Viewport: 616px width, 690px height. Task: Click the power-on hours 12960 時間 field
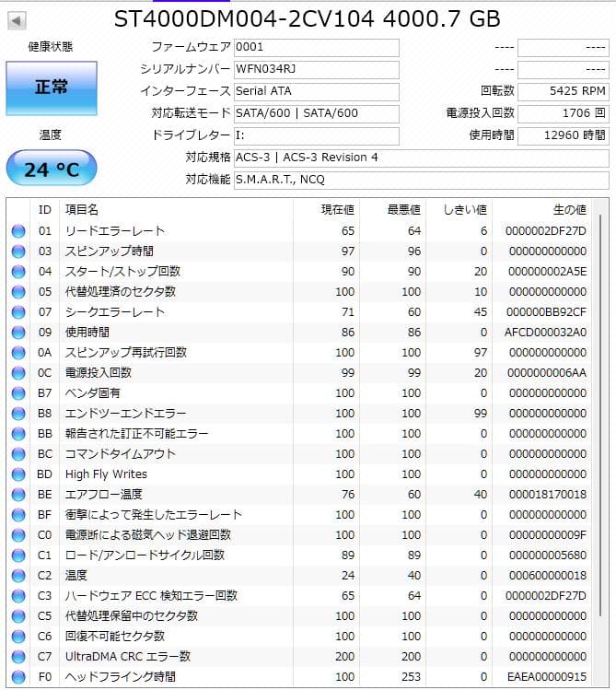point(564,135)
